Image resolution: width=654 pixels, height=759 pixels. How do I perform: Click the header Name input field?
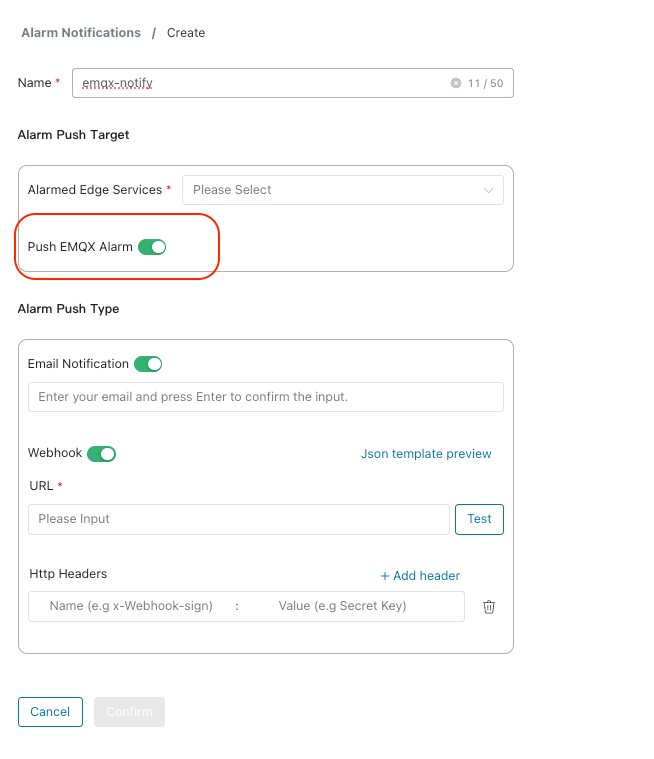[x=131, y=606]
